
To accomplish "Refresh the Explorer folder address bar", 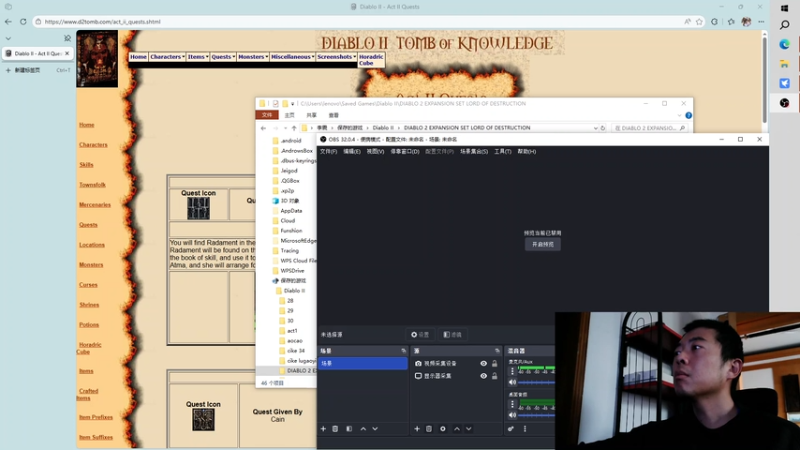I will (603, 128).
